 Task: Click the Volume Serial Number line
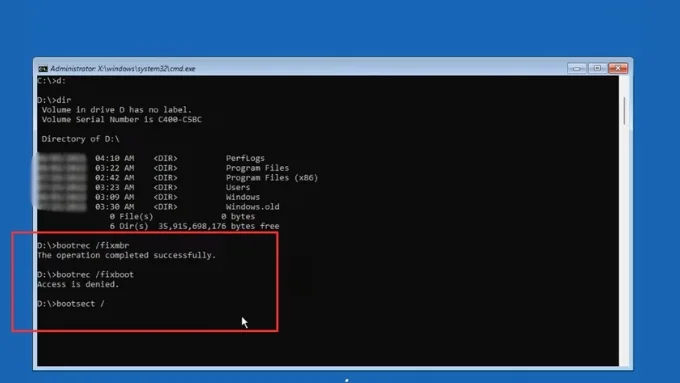(121, 120)
